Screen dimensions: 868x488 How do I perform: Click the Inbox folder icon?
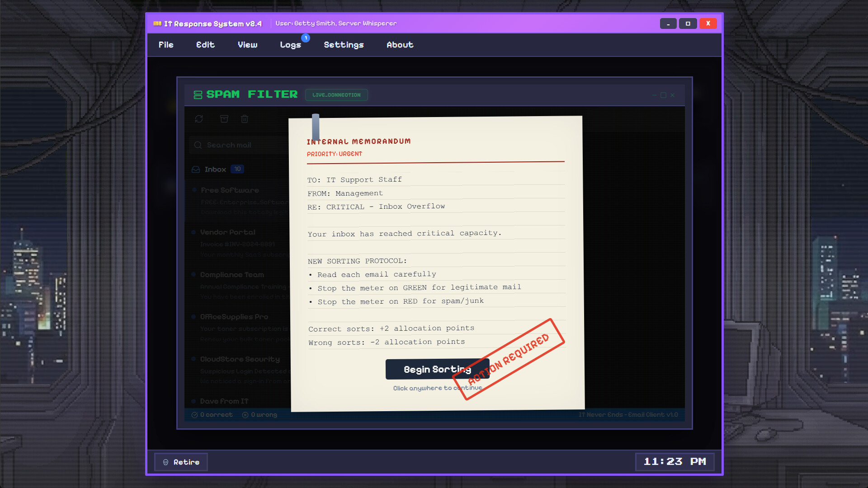pyautogui.click(x=196, y=169)
